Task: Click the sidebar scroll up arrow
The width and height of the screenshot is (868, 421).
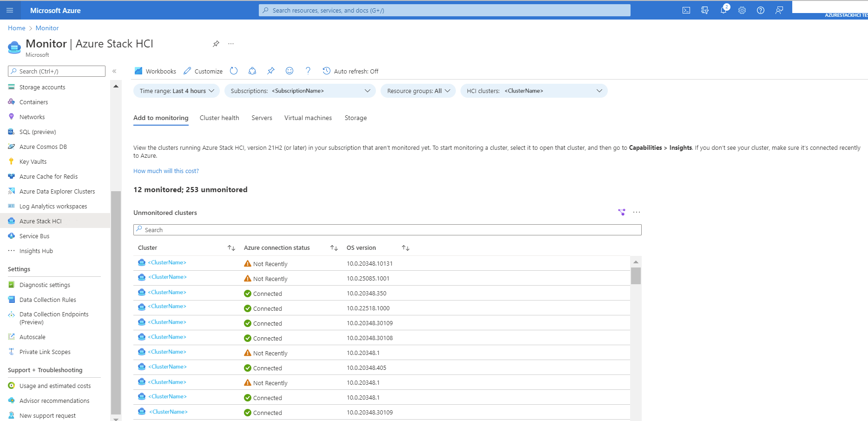Action: (116, 86)
